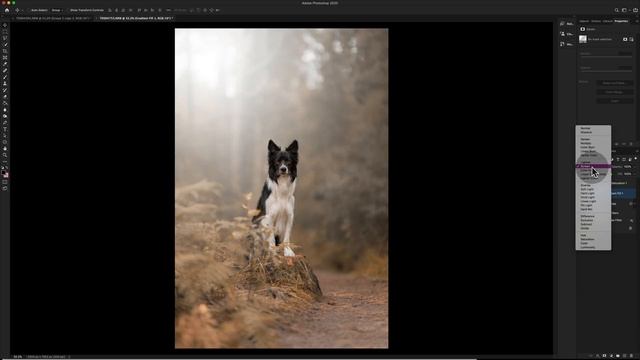
Task: Select the Eyedropper tool
Action: (5, 64)
